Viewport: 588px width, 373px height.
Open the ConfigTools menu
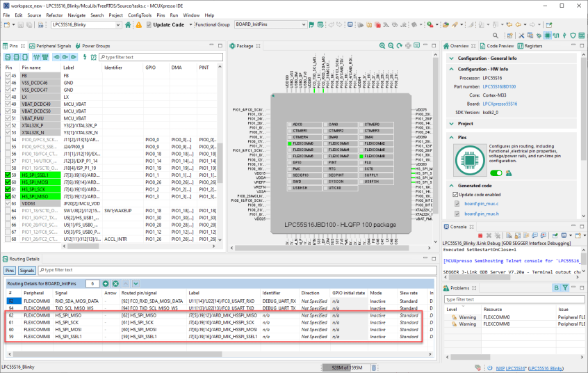pyautogui.click(x=140, y=15)
